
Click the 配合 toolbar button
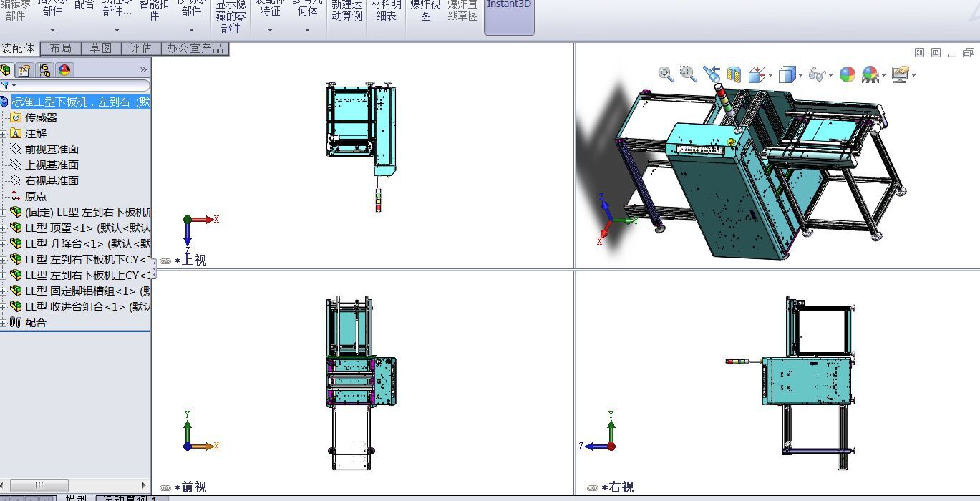[84, 6]
